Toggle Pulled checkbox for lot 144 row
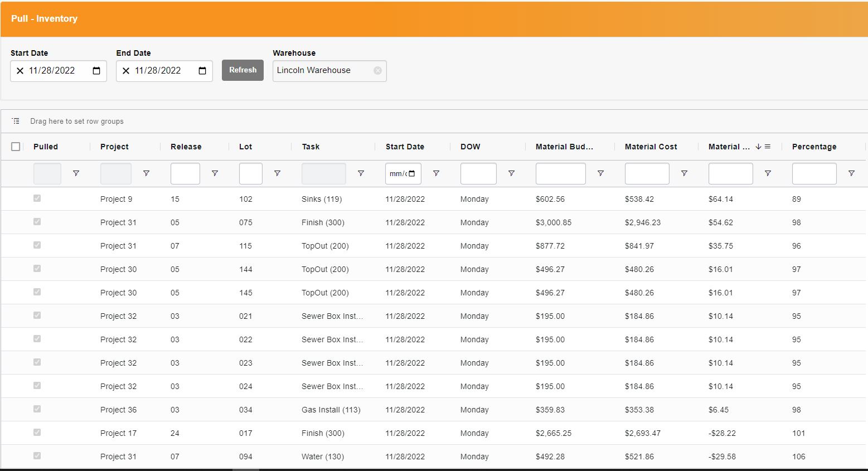 (x=37, y=269)
